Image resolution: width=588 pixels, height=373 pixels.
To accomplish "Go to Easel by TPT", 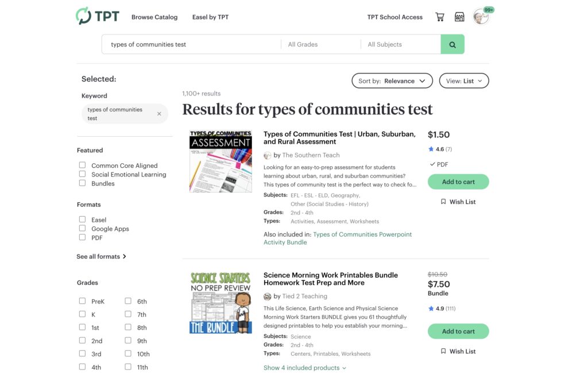I will [210, 17].
